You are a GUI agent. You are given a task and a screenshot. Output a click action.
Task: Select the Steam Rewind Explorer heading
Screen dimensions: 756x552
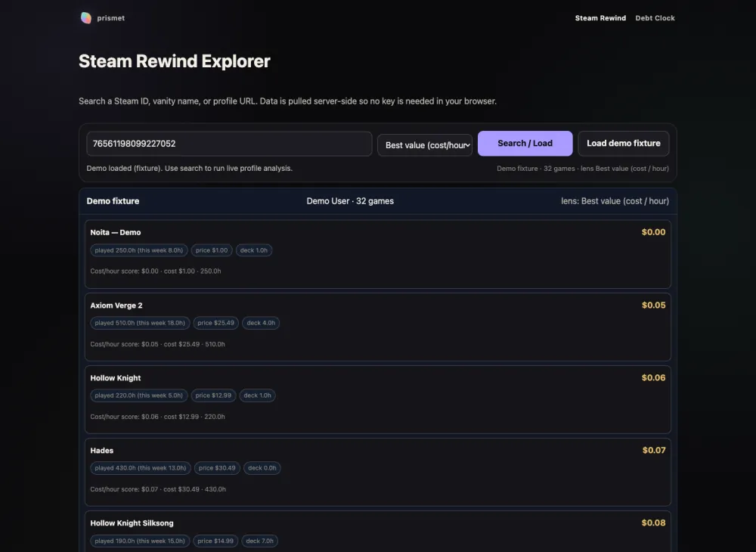(x=175, y=61)
